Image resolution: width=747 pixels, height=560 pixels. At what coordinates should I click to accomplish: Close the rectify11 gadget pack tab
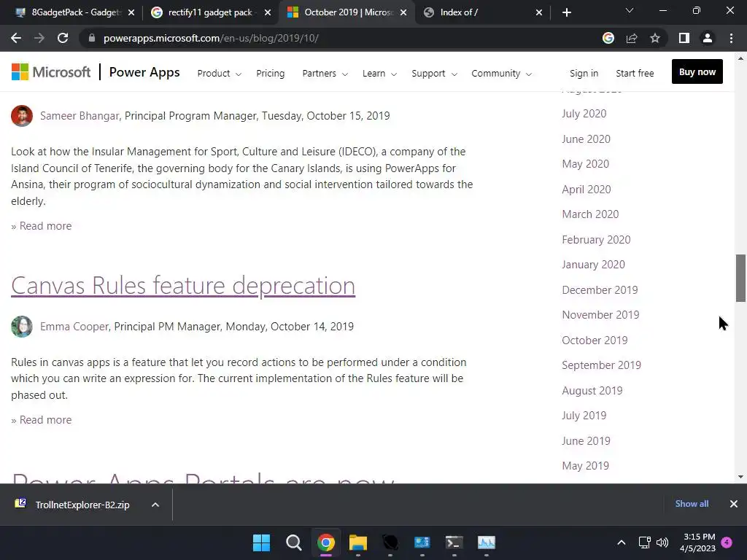pos(268,12)
